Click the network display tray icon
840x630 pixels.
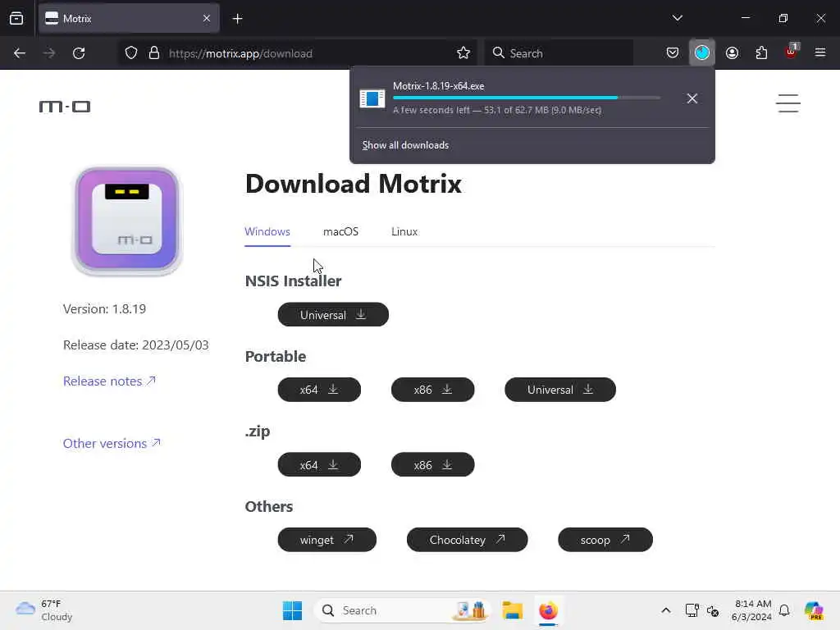pyautogui.click(x=692, y=610)
